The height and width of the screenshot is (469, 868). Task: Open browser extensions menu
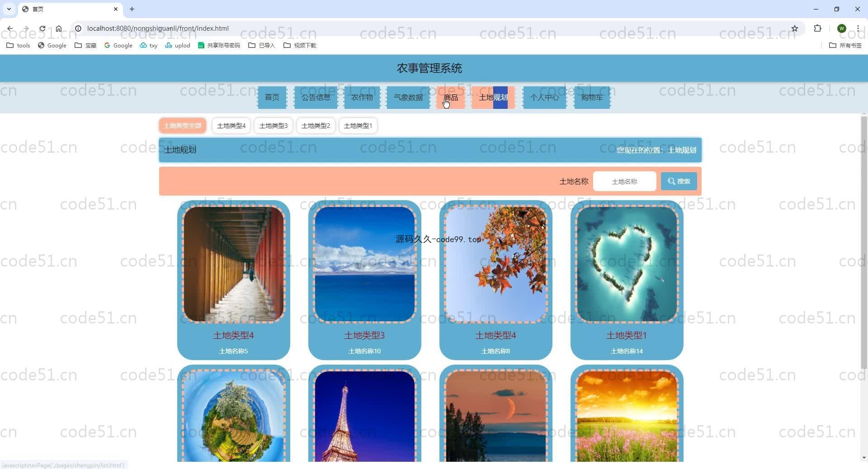[x=817, y=28]
